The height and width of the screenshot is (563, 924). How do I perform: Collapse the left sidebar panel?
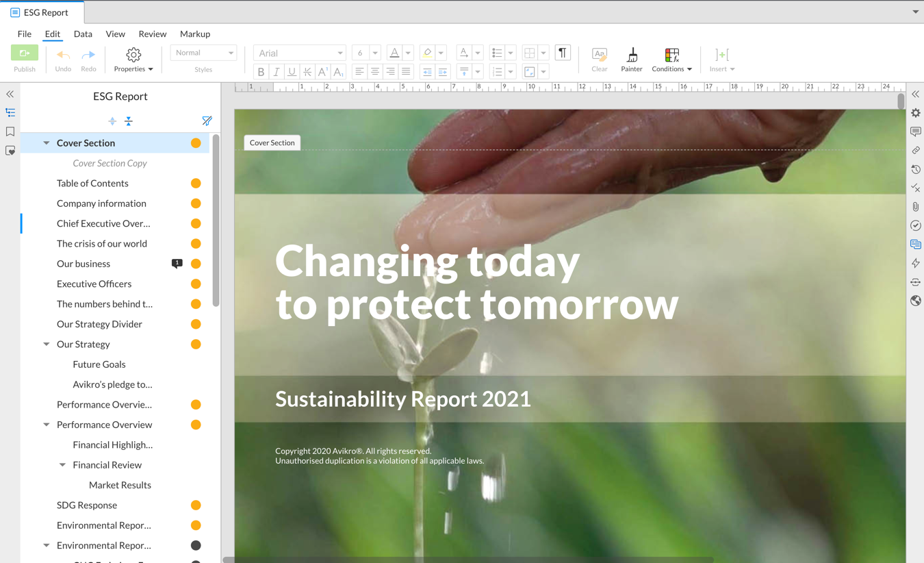pyautogui.click(x=10, y=94)
